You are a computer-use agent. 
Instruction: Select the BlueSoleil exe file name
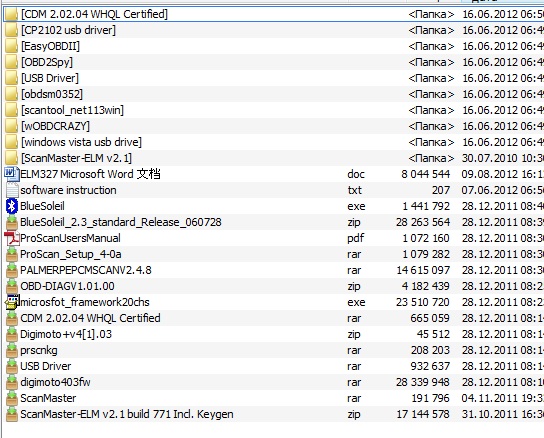point(42,206)
